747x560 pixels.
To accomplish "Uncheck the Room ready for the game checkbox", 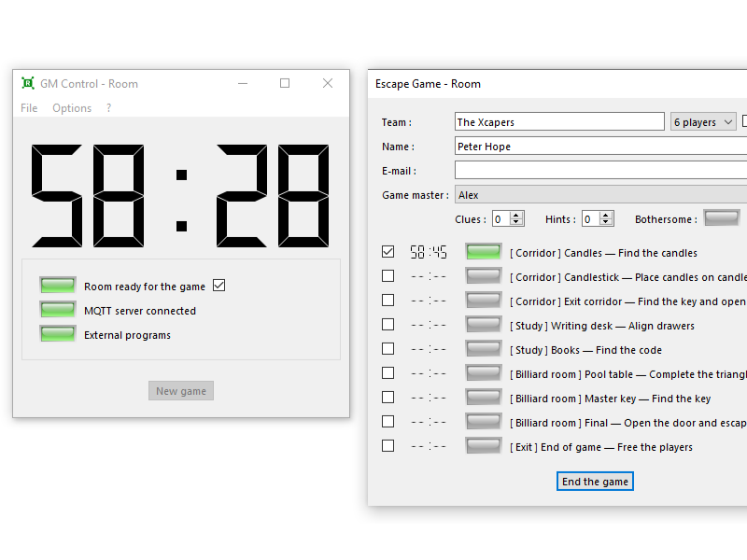I will click(219, 286).
